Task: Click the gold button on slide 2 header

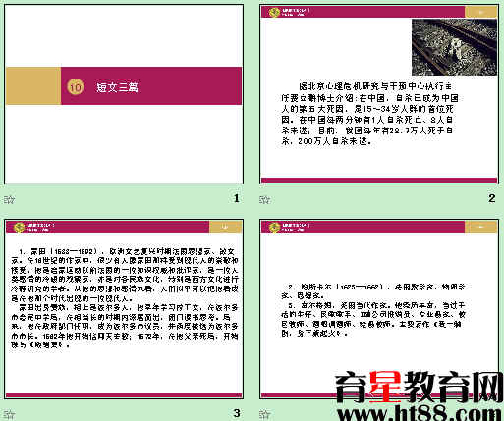Action: [x=480, y=12]
